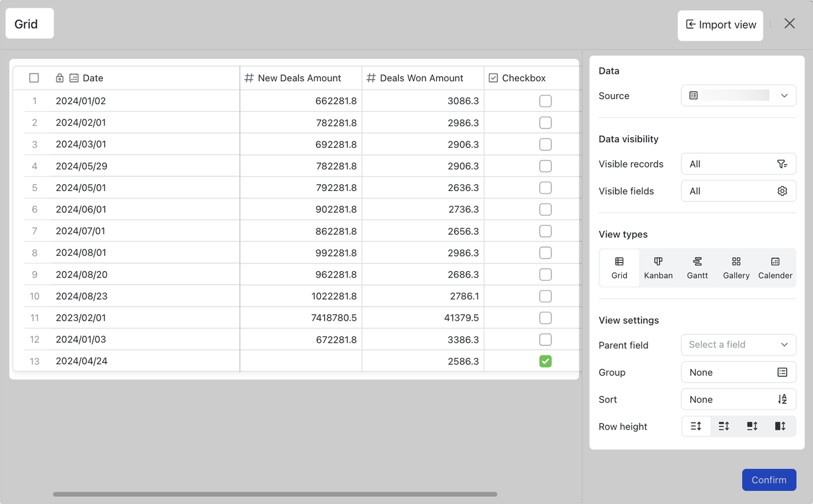The height and width of the screenshot is (504, 813).
Task: Open the Visible records All selector
Action: 739,164
